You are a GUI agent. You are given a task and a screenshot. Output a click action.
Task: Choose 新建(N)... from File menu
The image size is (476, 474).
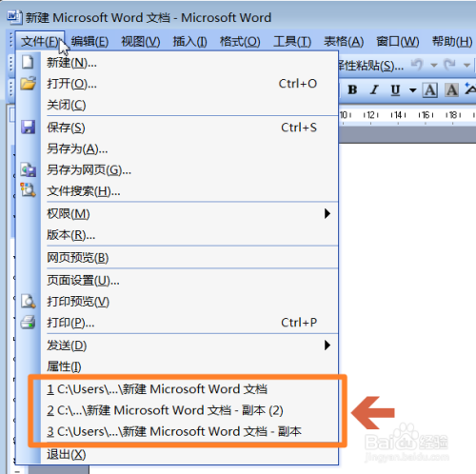177,63
